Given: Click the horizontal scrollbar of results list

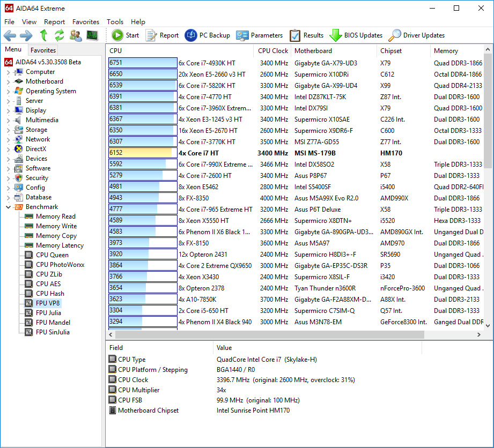Looking at the screenshot, I should 270,334.
